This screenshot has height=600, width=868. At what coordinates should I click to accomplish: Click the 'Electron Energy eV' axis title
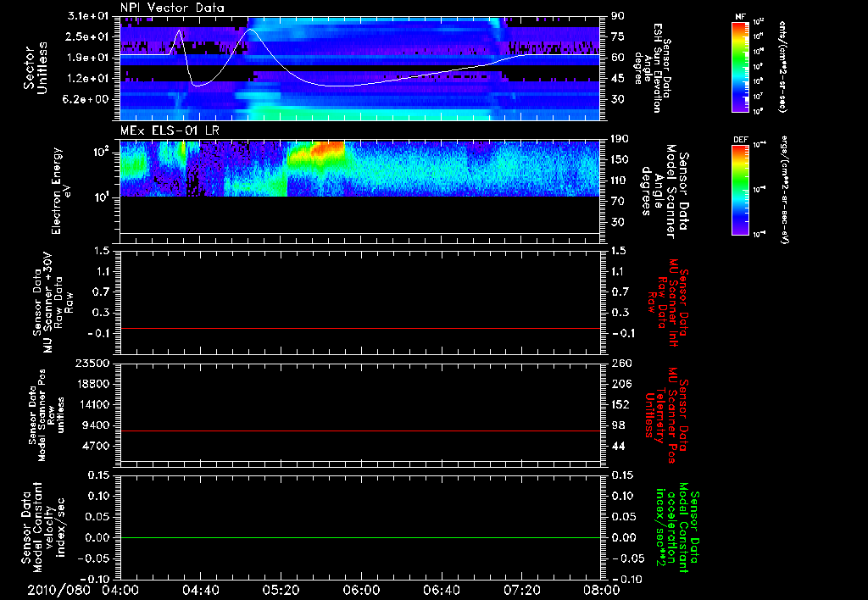(x=62, y=191)
